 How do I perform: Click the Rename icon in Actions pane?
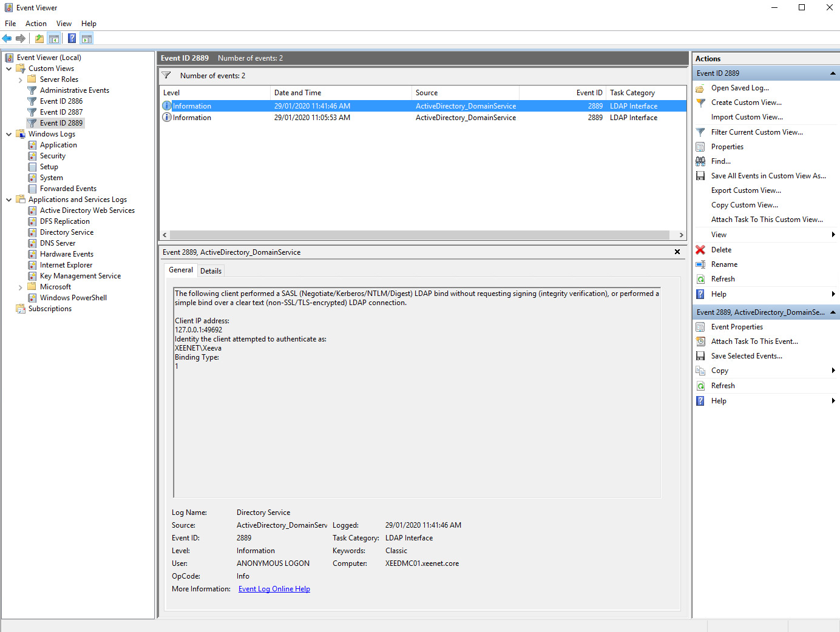pyautogui.click(x=700, y=264)
